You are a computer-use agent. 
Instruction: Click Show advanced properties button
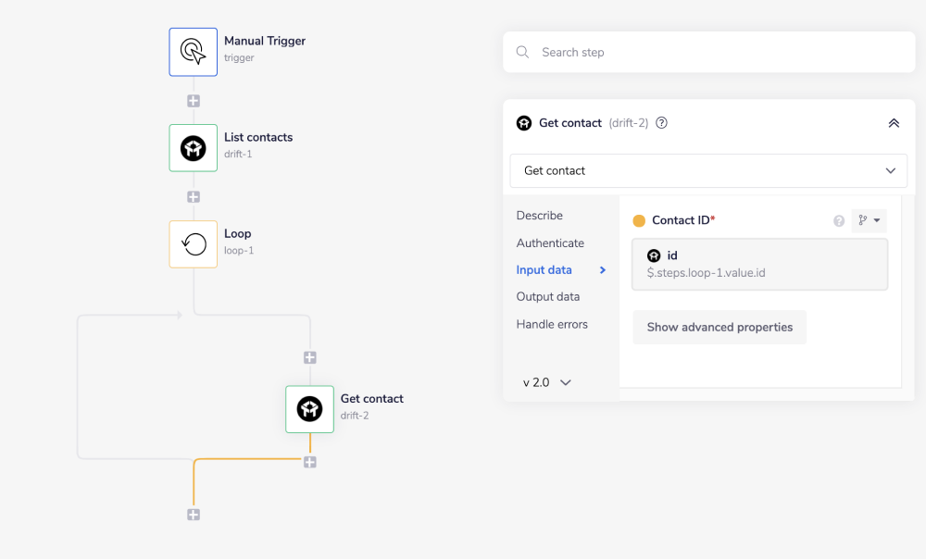tap(720, 328)
